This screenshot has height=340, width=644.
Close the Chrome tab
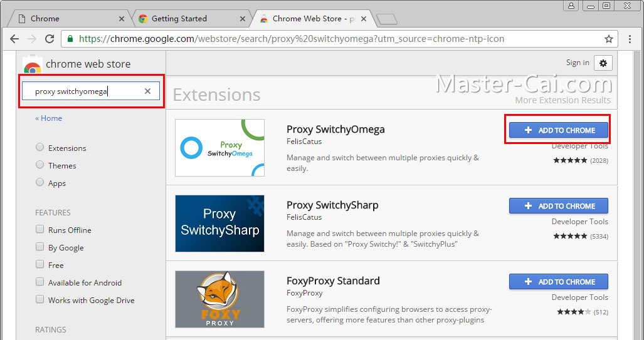[x=122, y=19]
